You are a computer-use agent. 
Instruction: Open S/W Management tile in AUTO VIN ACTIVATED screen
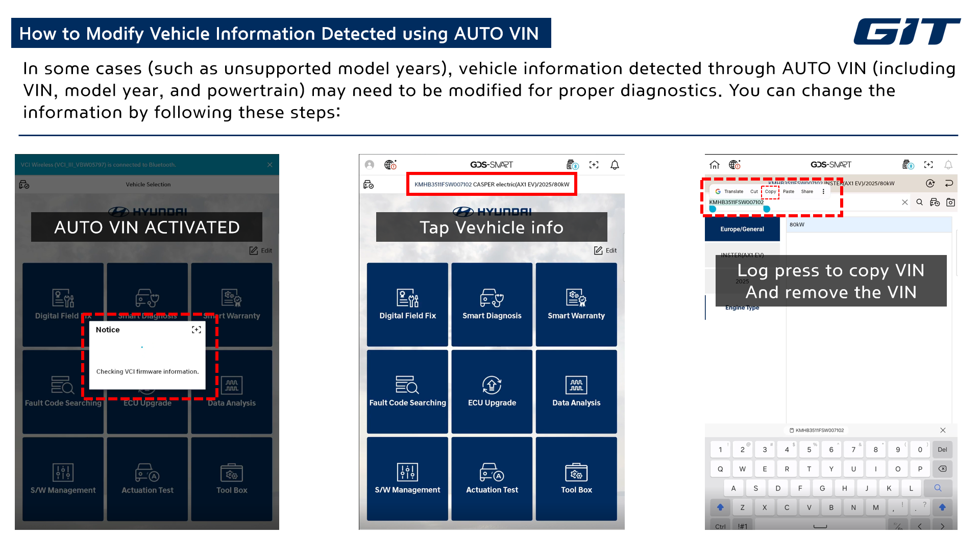[x=63, y=479]
